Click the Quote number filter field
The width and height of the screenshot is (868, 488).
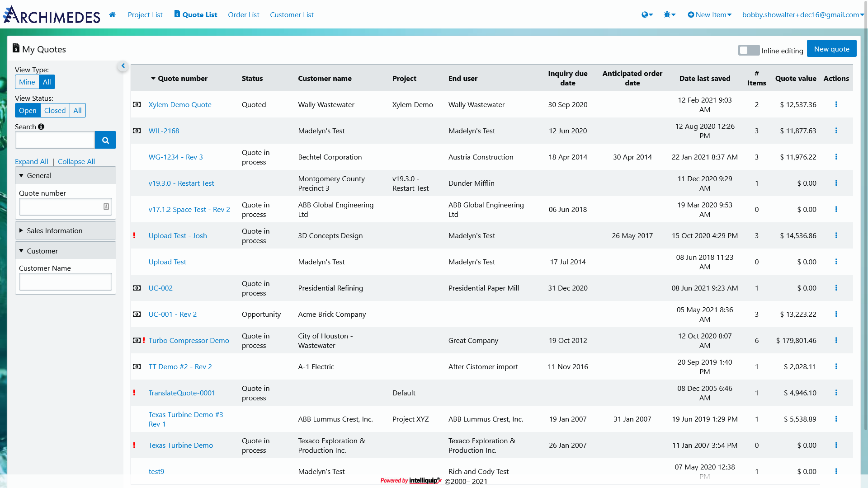(x=65, y=206)
